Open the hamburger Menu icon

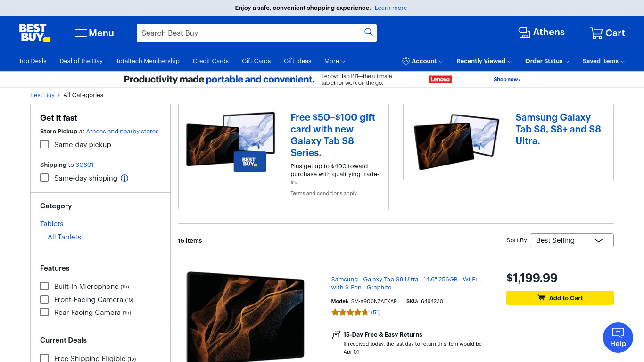(x=81, y=33)
